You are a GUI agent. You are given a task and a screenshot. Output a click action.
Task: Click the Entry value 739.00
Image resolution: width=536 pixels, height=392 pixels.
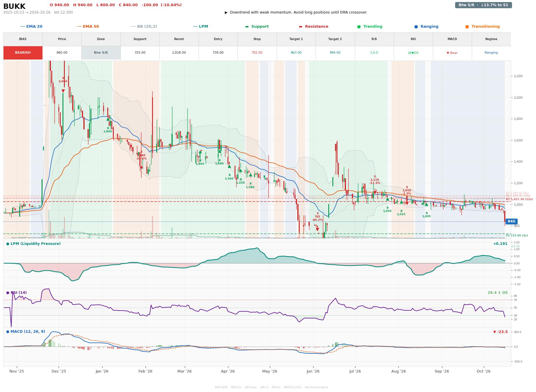pyautogui.click(x=218, y=53)
